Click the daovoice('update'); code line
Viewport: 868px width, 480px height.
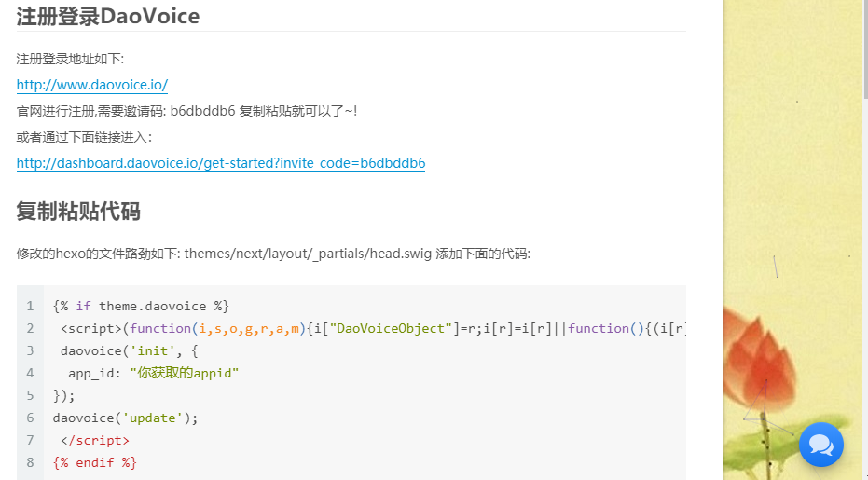(x=126, y=418)
